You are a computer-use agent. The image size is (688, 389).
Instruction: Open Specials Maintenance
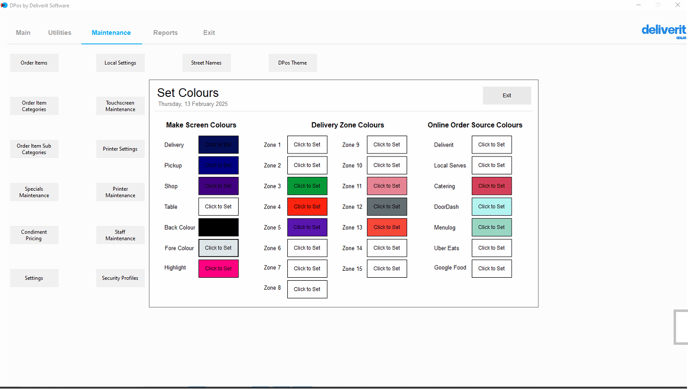pyautogui.click(x=34, y=192)
